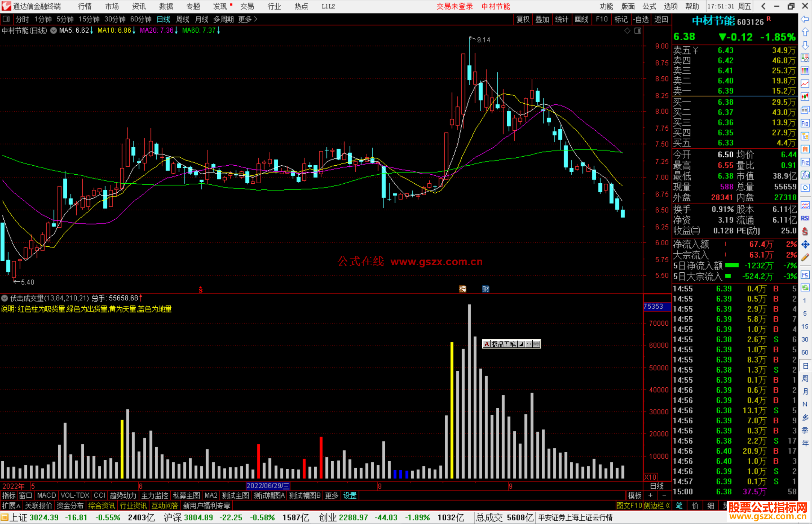This screenshot has height=524, width=812.
Task: Click the stacked windows sidebar icon
Action: click(805, 110)
